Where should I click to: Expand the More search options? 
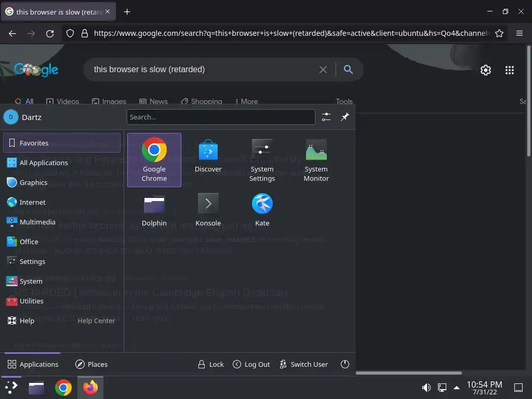pos(246,101)
